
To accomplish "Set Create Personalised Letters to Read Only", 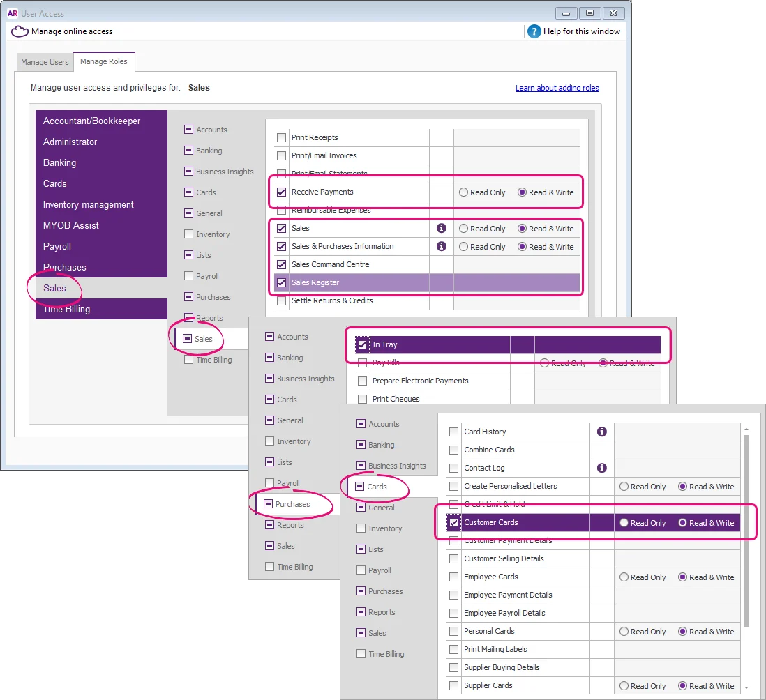I will tap(624, 486).
